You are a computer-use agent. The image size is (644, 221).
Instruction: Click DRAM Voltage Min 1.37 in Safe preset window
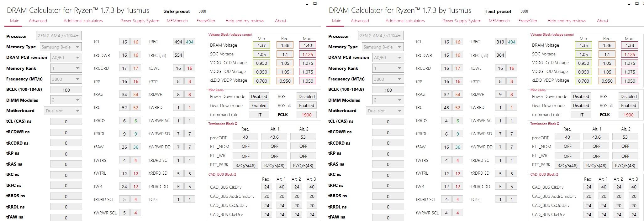(x=261, y=45)
